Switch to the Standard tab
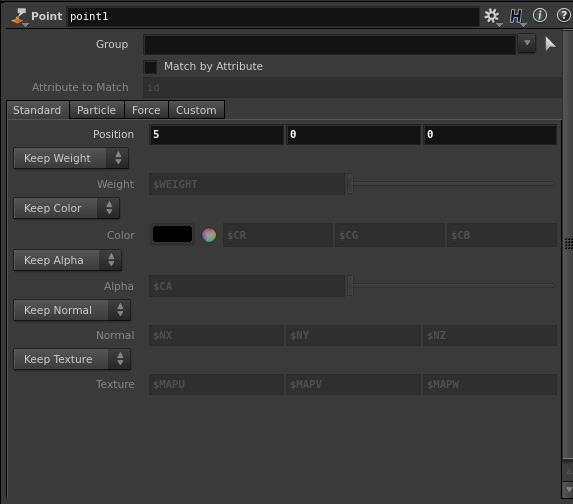Image resolution: width=573 pixels, height=504 pixels. coord(37,110)
